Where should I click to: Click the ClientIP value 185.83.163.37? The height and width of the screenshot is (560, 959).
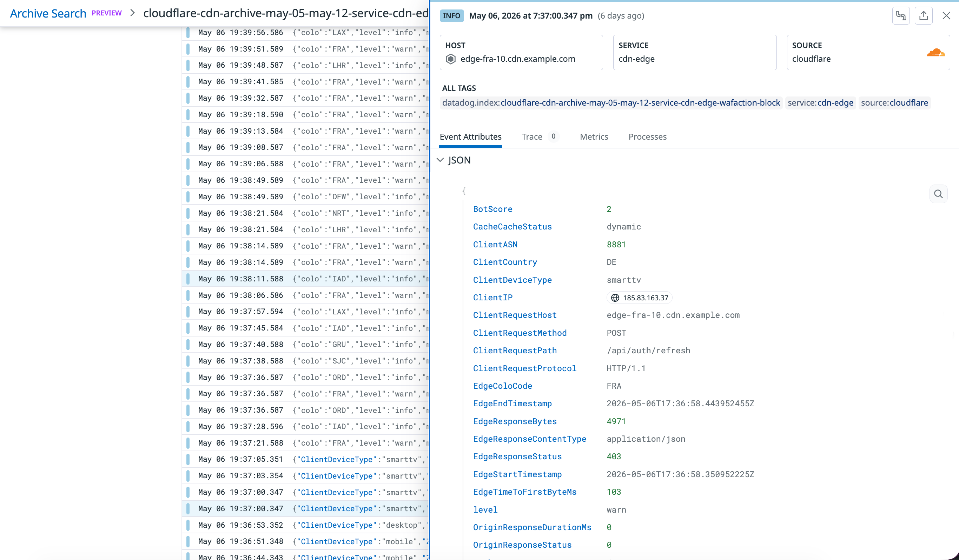pos(646,298)
